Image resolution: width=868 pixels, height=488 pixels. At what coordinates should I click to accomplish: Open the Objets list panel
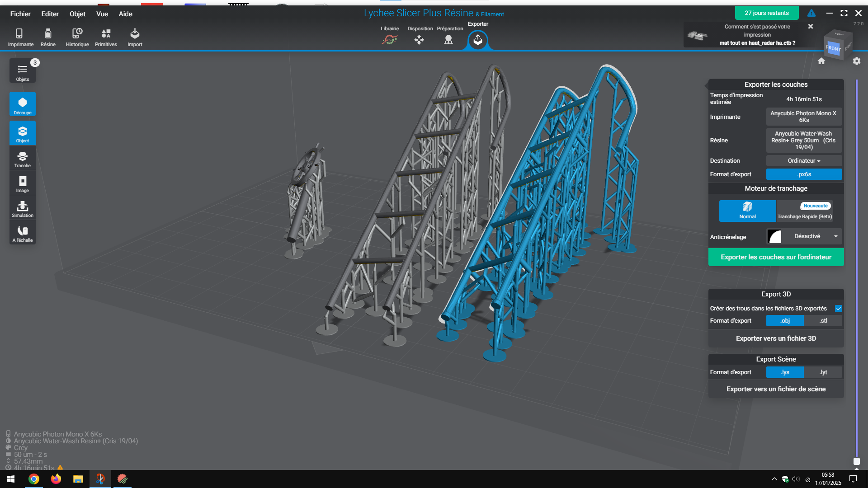[23, 71]
